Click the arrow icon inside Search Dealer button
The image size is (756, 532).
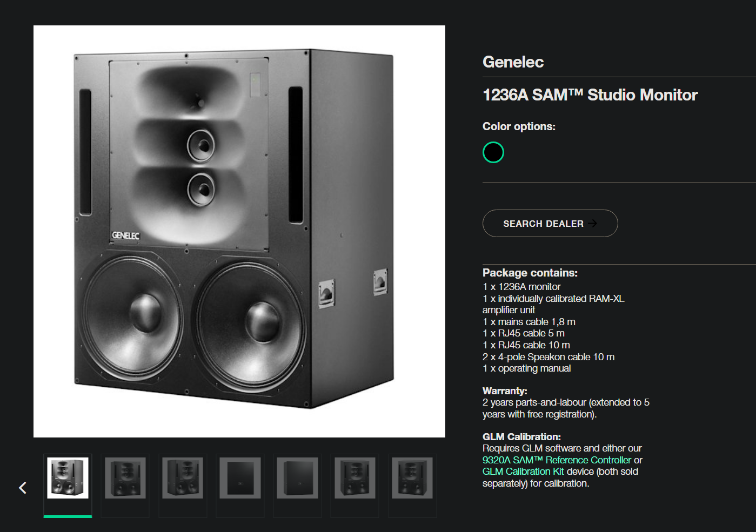(593, 223)
